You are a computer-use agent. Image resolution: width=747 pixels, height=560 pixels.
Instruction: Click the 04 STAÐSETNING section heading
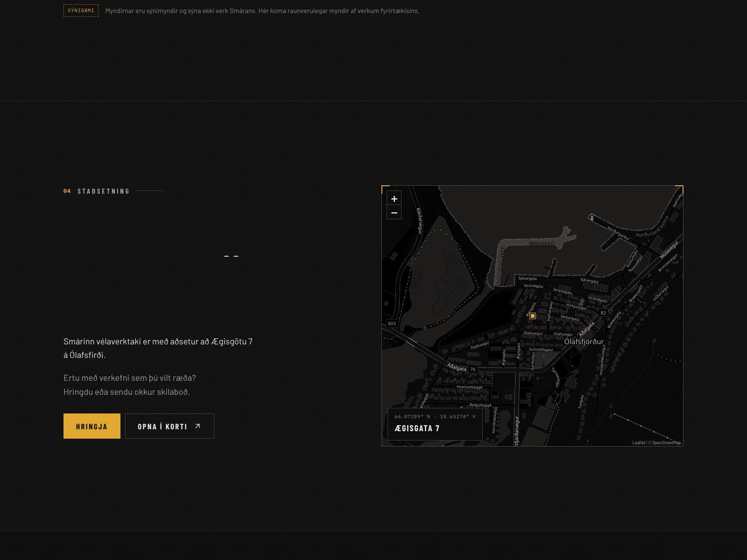coord(97,191)
